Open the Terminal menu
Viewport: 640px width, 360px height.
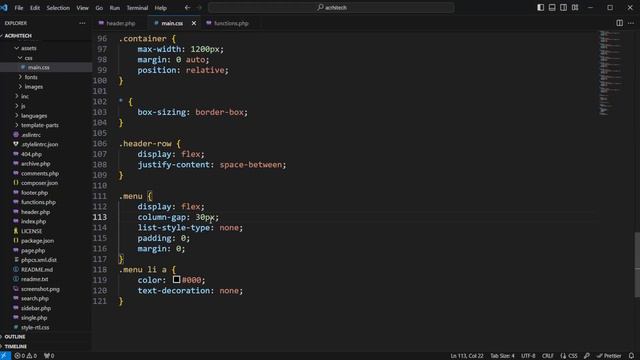(x=137, y=8)
